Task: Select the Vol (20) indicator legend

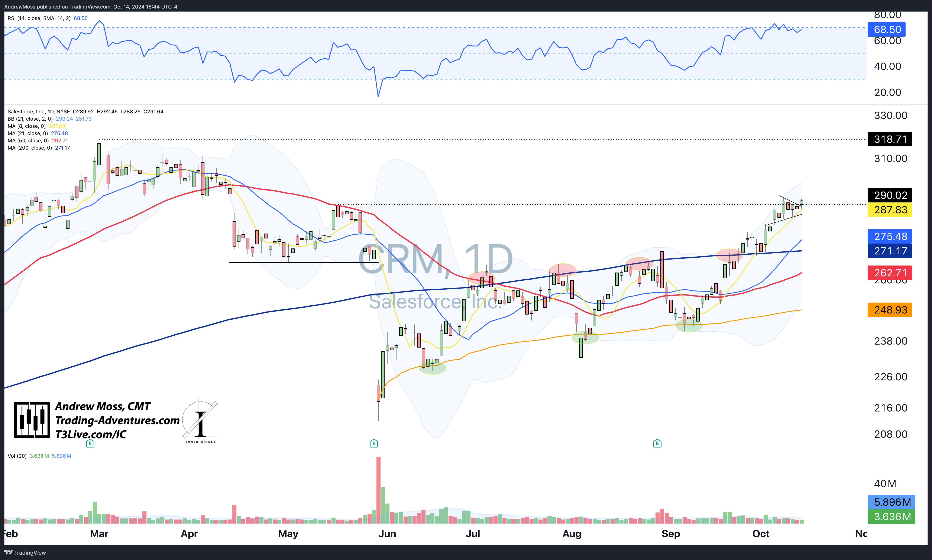Action: (x=17, y=456)
